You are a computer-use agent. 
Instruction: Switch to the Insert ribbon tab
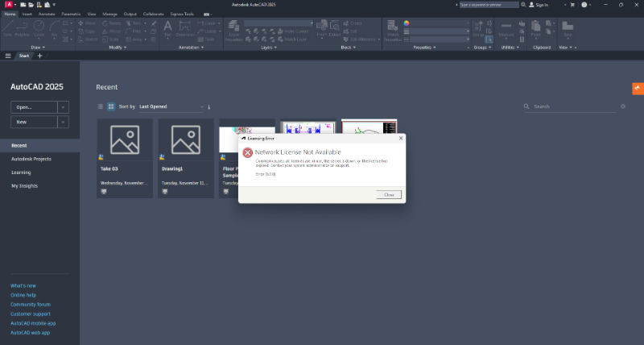(x=27, y=14)
